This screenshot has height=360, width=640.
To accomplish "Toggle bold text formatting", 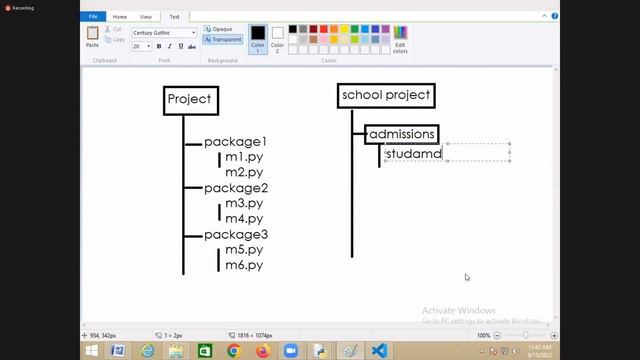I will click(159, 47).
